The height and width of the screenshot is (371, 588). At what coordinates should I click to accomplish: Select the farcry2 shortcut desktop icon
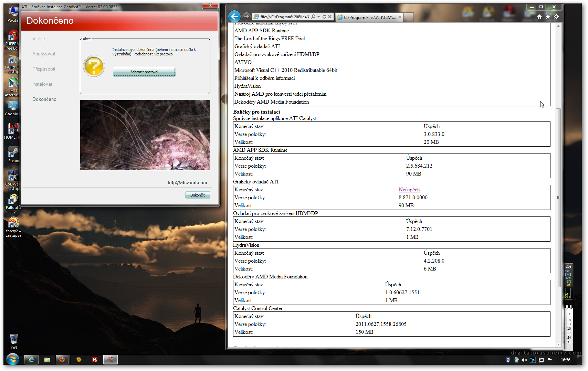coord(13,227)
